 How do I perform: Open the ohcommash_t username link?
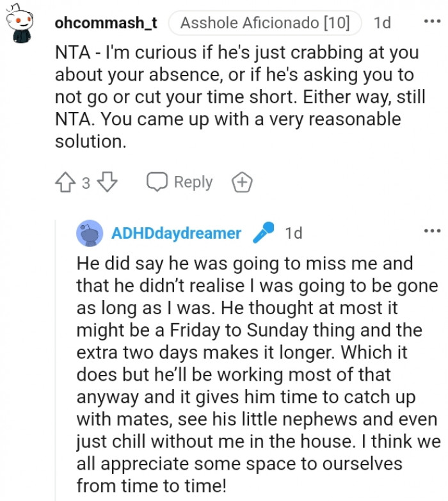106,24
